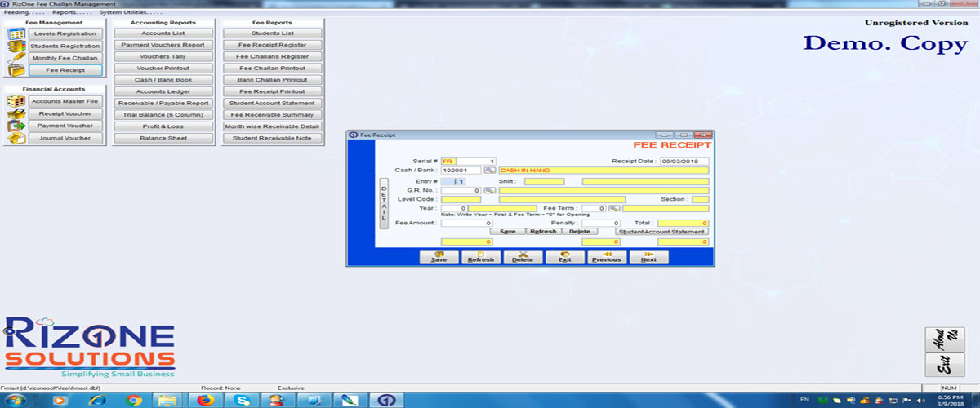Click the Fee Receipt folder icon
Viewport: 980px width, 408px height.
(16, 71)
